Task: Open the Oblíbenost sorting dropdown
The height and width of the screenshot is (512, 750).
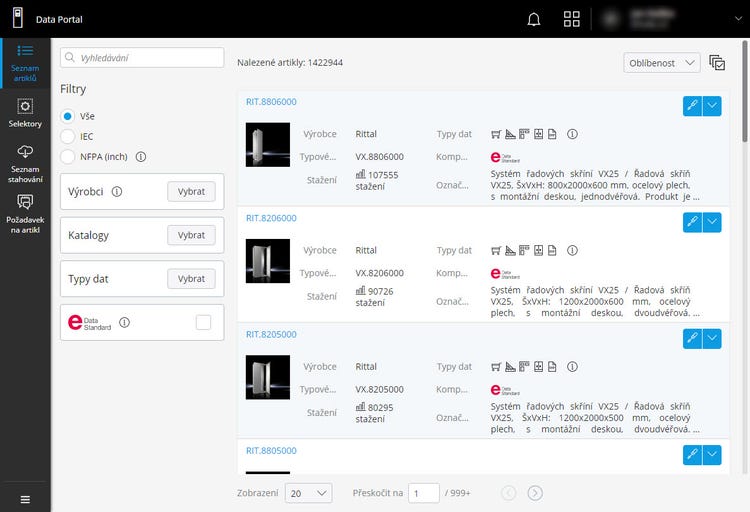Action: 661,63
